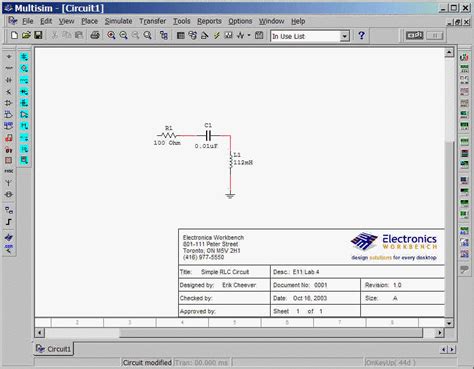Expand the In Use List dropdown
The height and width of the screenshot is (369, 474).
pos(344,36)
